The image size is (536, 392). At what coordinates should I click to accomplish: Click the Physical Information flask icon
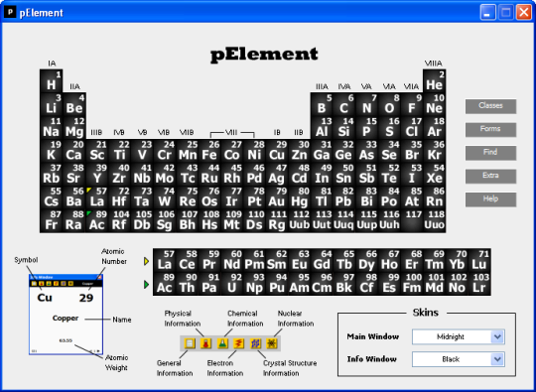(205, 342)
